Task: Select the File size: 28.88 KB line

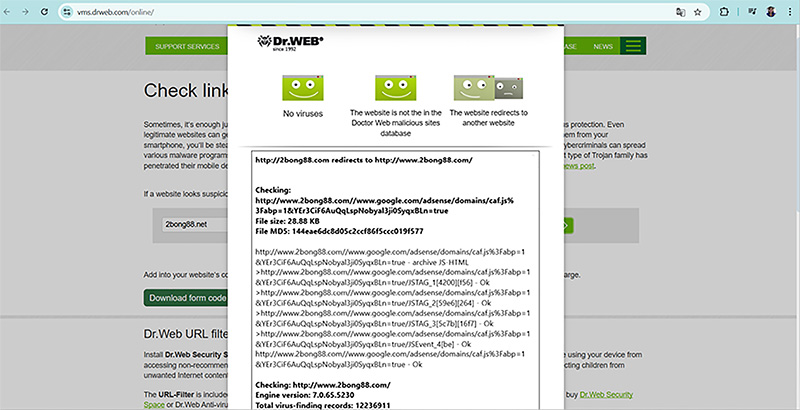Action: point(287,221)
